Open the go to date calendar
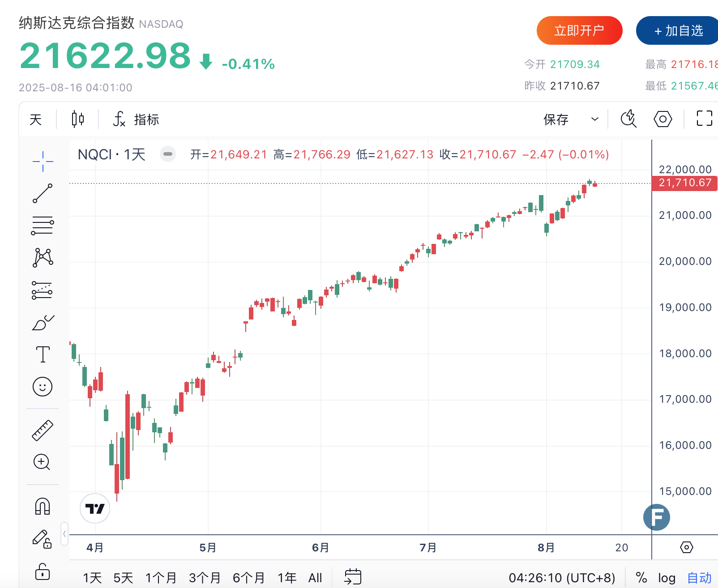This screenshot has height=588, width=718. point(353,577)
